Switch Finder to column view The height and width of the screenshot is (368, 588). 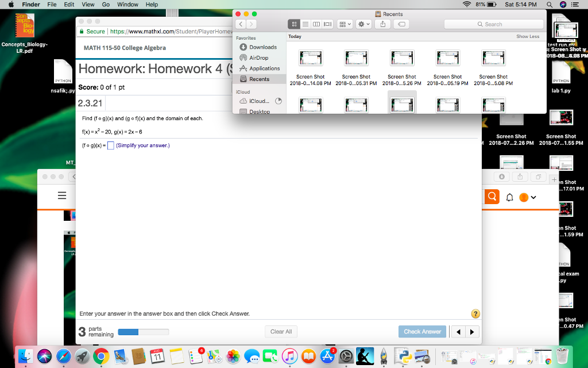click(316, 24)
